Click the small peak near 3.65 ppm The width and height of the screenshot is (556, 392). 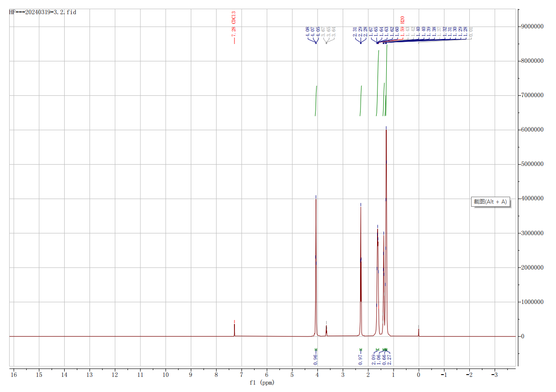326,330
